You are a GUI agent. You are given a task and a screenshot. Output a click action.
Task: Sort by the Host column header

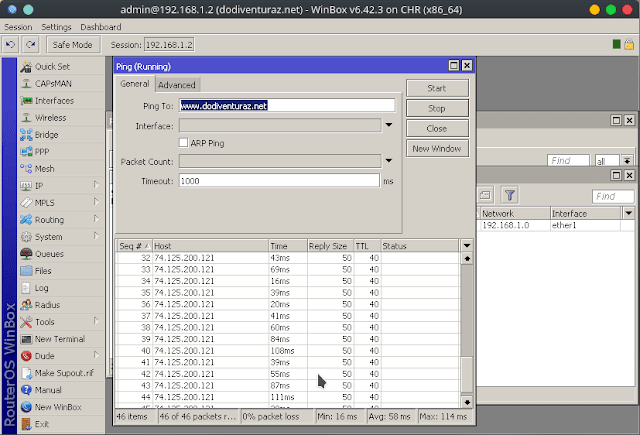(210, 246)
